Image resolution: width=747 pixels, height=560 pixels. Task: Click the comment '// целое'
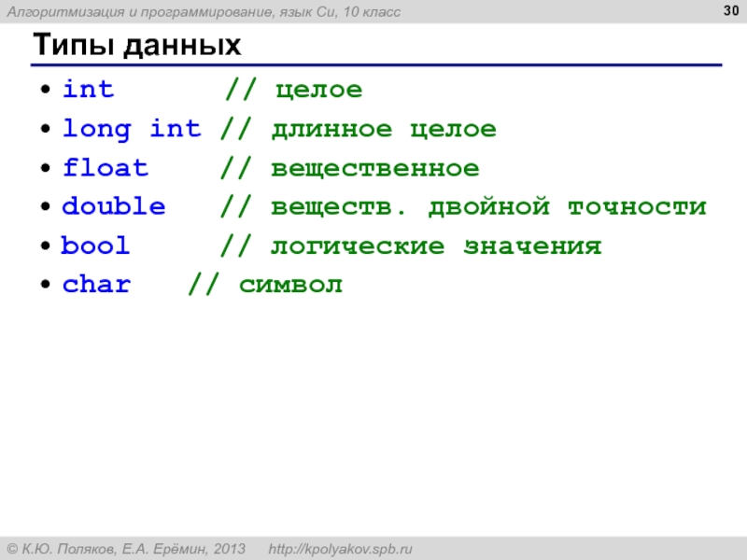pyautogui.click(x=294, y=90)
